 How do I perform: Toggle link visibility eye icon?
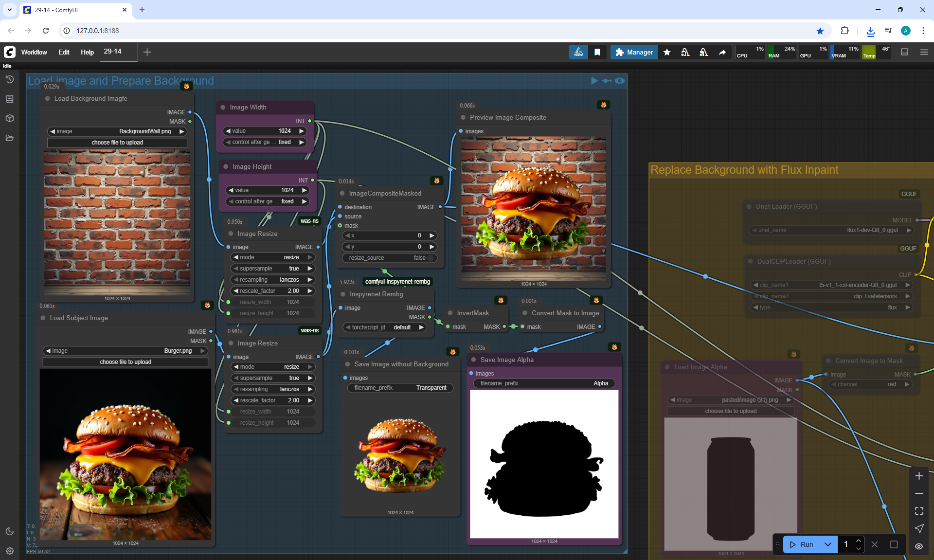click(919, 546)
